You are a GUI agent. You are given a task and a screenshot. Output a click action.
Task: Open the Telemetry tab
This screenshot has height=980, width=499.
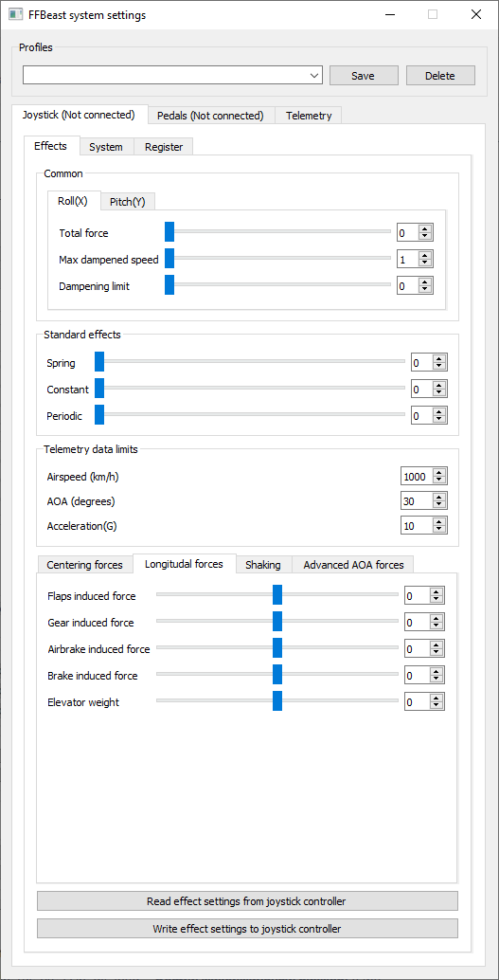click(x=309, y=116)
